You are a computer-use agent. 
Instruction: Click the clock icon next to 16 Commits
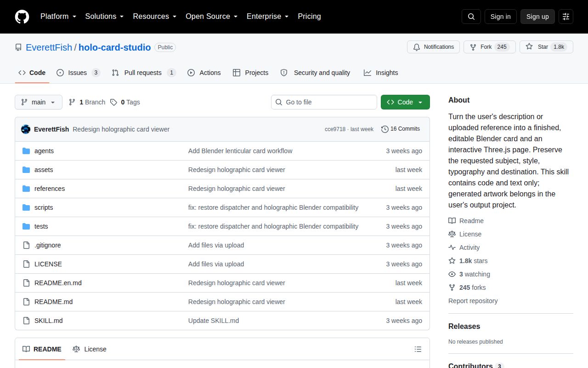tap(385, 129)
